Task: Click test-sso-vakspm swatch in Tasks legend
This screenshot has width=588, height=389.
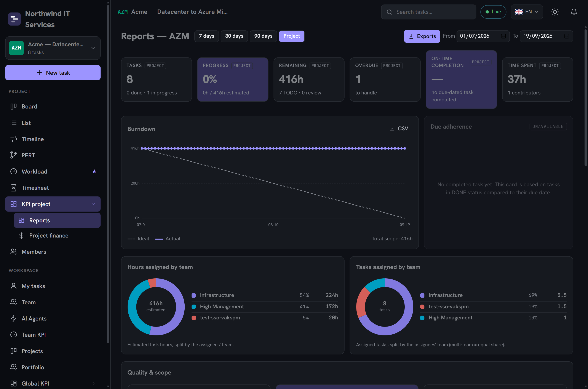Action: [x=422, y=307]
